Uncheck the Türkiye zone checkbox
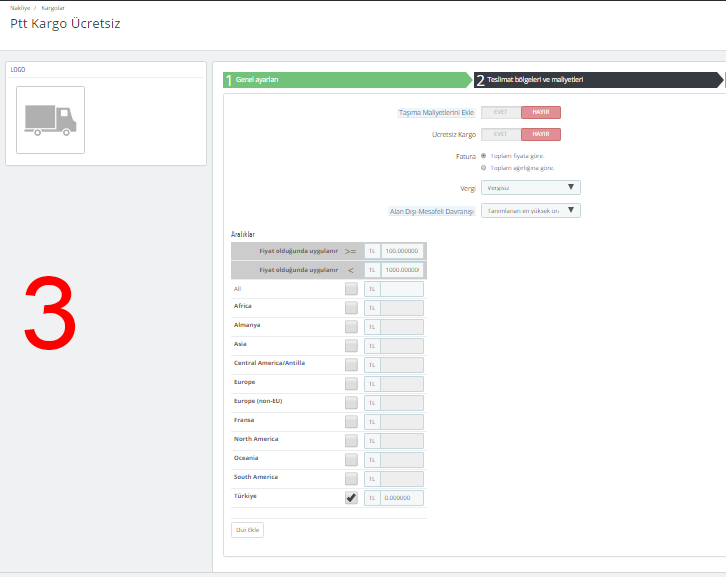 point(351,498)
